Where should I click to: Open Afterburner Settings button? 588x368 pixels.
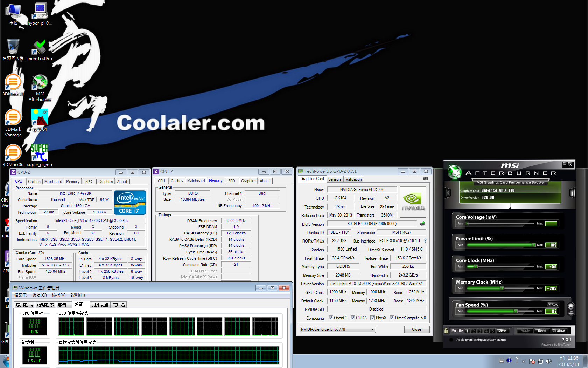(x=559, y=330)
